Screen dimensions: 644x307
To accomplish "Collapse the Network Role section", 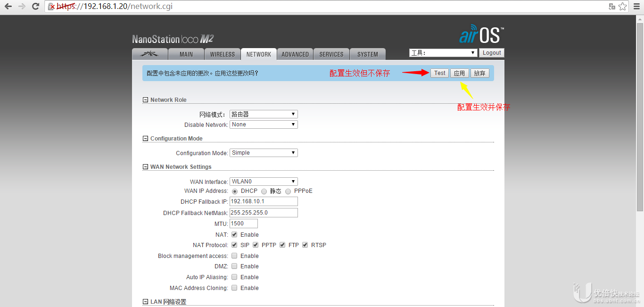I will coord(145,100).
